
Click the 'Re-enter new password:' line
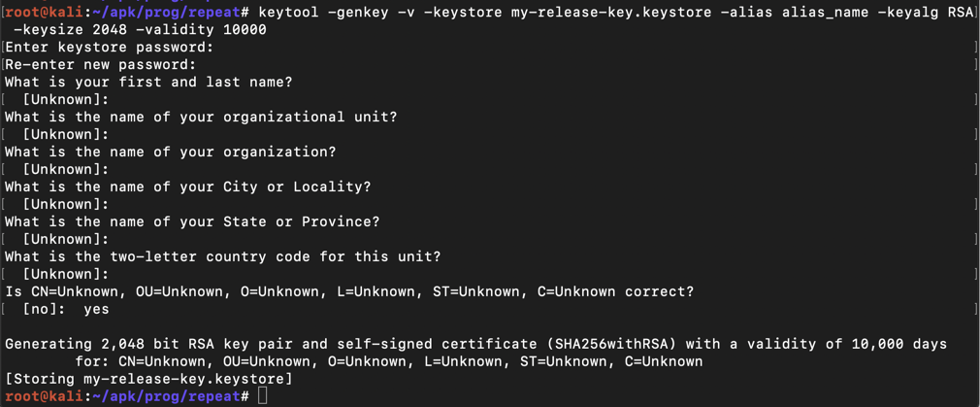100,64
